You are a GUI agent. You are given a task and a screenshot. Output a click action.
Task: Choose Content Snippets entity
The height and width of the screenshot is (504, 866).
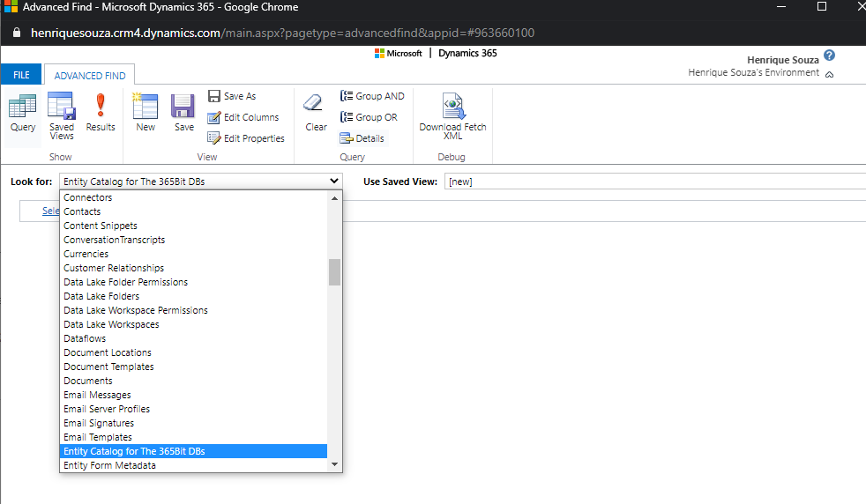tap(193, 226)
